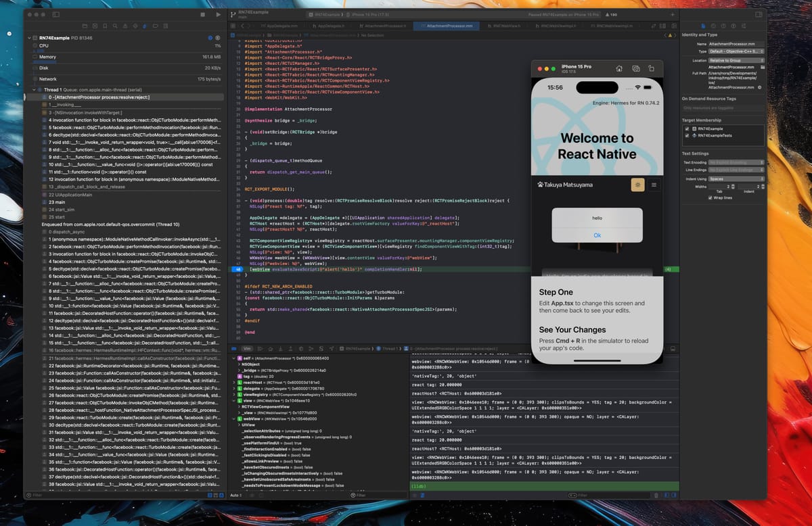Click the Step over debug button
Viewport: 812px width, 526px height.
(x=270, y=348)
